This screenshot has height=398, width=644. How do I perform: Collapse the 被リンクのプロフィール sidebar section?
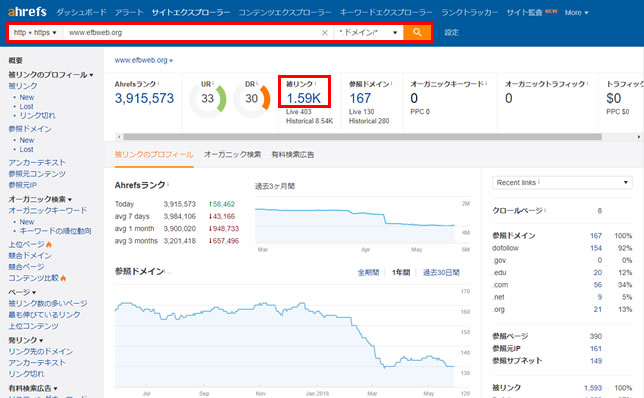[51, 75]
